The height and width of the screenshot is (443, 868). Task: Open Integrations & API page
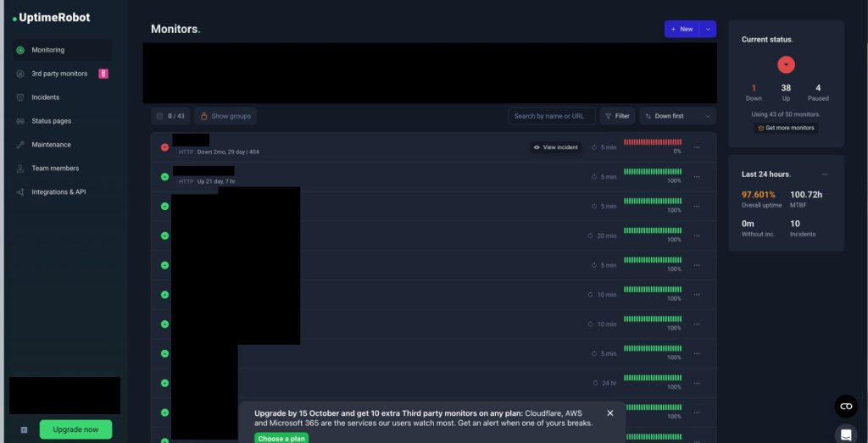58,192
